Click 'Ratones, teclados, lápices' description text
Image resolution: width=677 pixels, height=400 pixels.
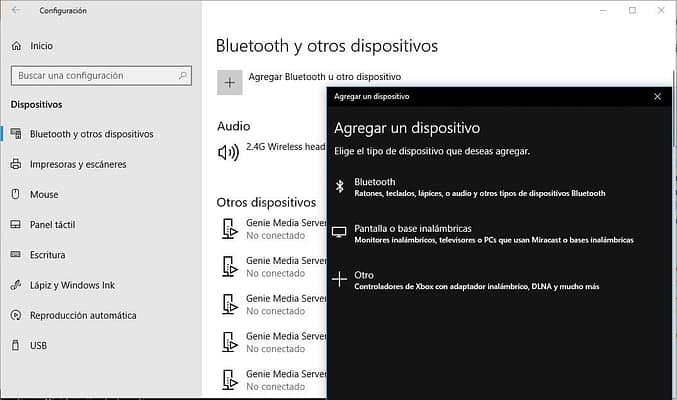480,194
